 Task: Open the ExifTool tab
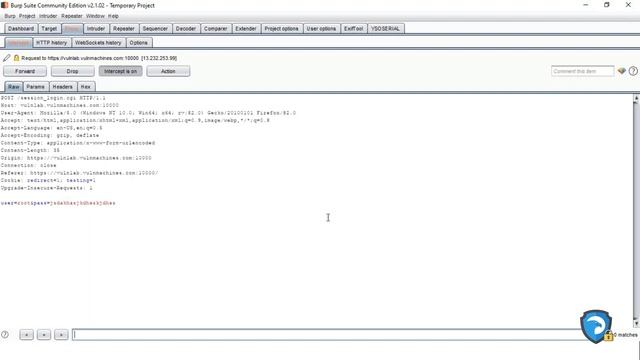pos(353,29)
